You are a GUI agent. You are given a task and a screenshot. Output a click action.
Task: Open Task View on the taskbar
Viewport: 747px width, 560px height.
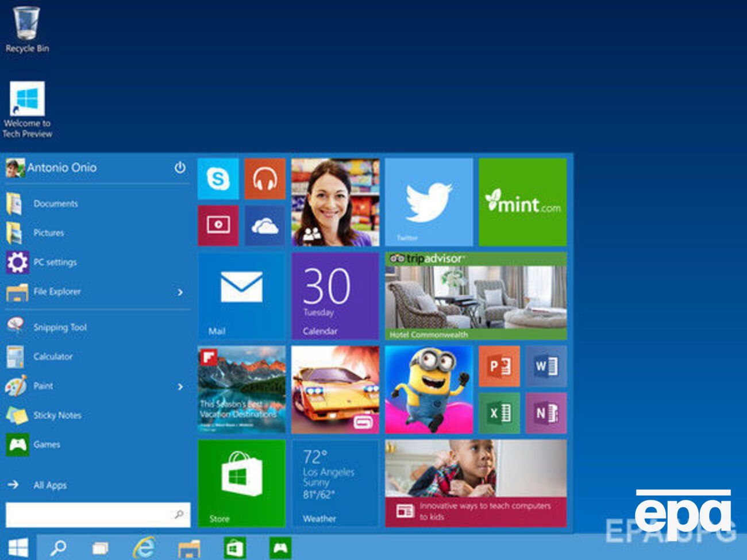[x=101, y=549]
